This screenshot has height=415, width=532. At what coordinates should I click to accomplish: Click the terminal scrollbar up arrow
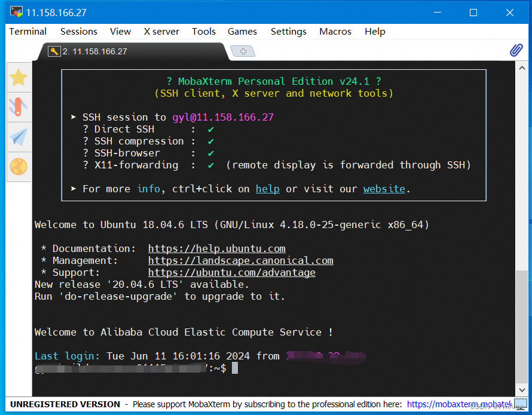(522, 68)
